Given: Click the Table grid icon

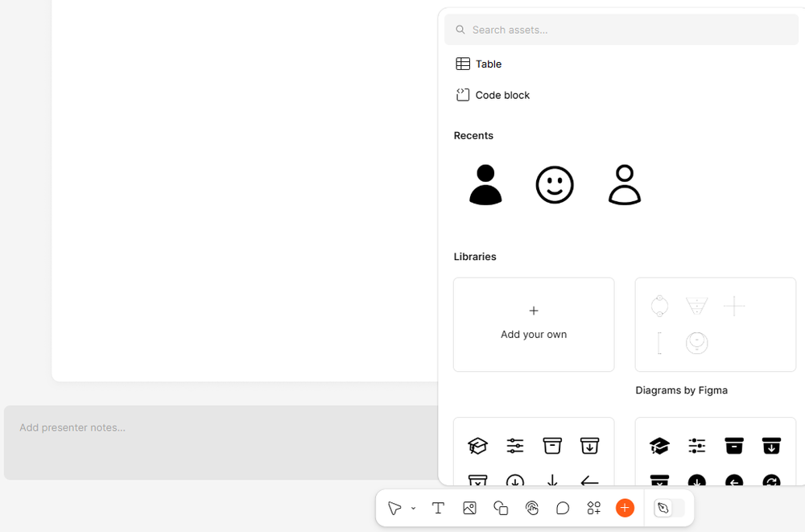Looking at the screenshot, I should coord(463,64).
